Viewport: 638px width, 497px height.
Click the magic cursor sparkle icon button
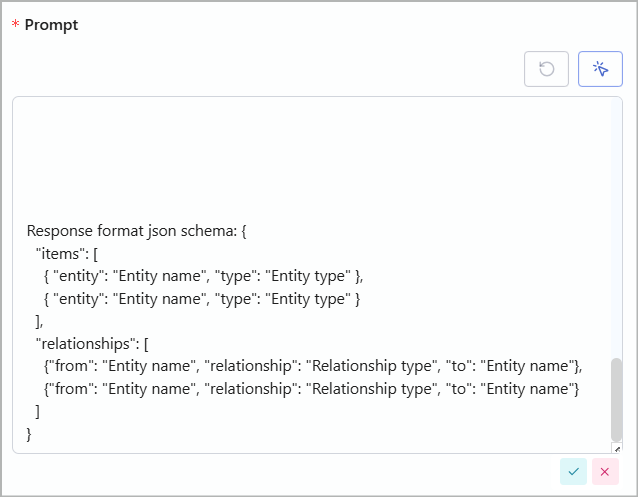[x=600, y=69]
